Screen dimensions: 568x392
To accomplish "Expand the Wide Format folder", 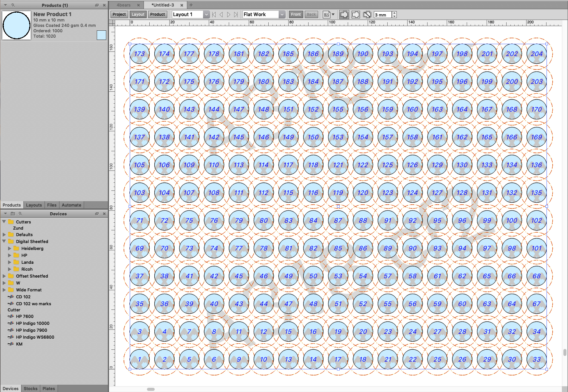I will point(4,290).
